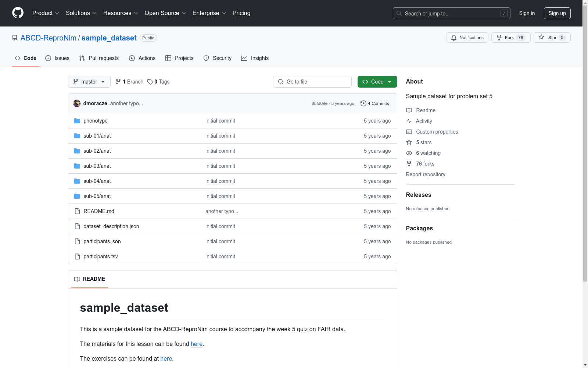Click the sub-01/anat folder icon
Viewport: 588px width, 368px height.
pos(77,136)
